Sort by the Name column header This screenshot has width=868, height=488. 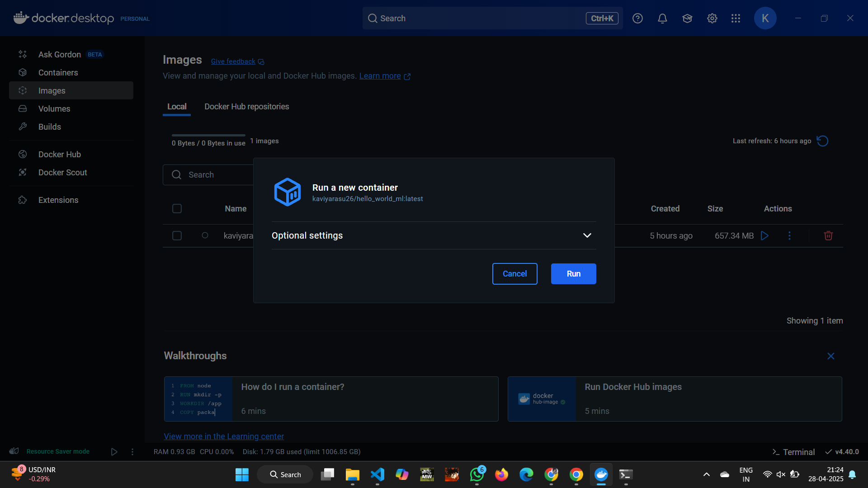(x=236, y=209)
